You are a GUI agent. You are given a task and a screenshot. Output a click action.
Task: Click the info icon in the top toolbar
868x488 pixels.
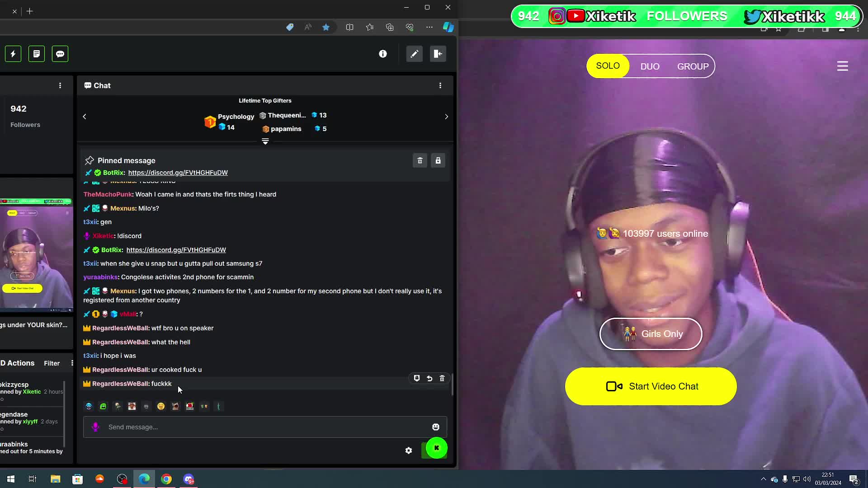tap(383, 53)
